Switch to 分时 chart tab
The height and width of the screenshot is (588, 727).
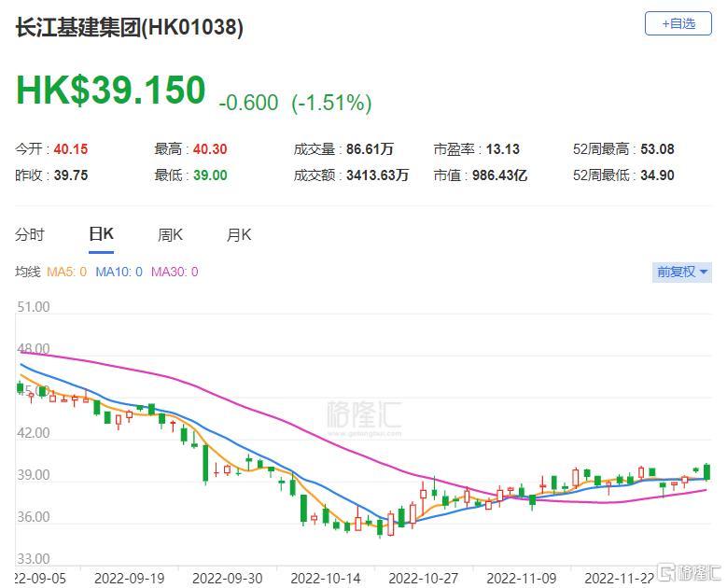[30, 234]
